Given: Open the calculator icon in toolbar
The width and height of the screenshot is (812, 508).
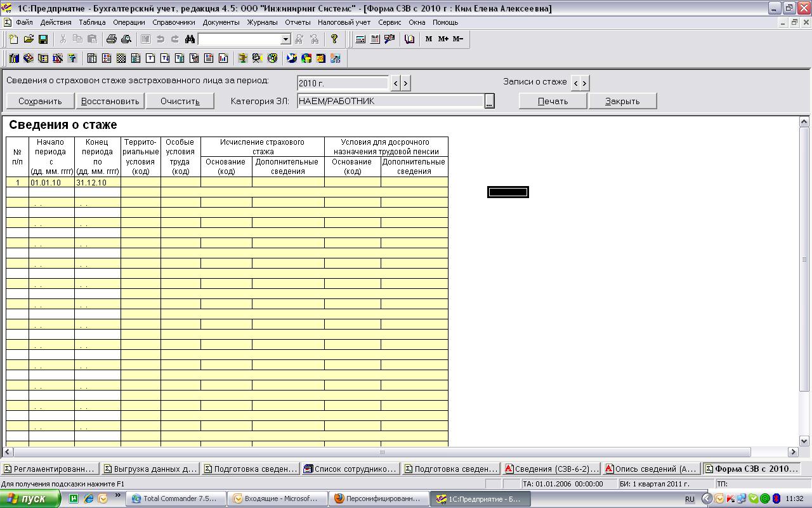Looking at the screenshot, I should pyautogui.click(x=360, y=39).
